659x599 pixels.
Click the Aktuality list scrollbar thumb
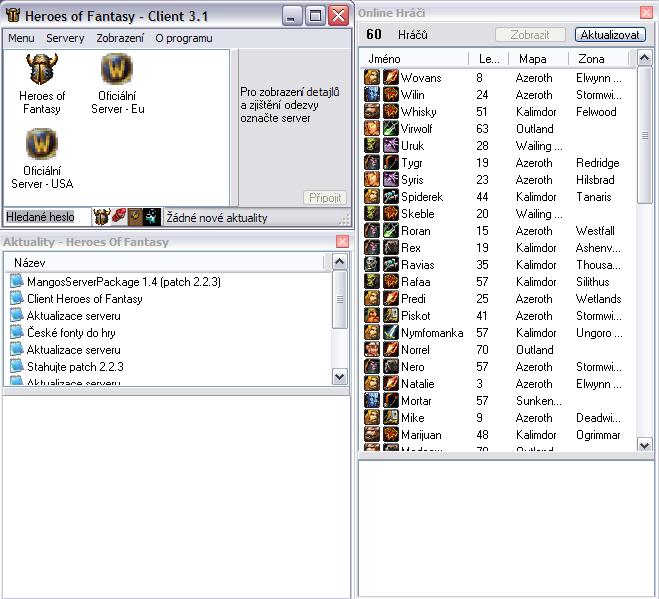coord(340,299)
